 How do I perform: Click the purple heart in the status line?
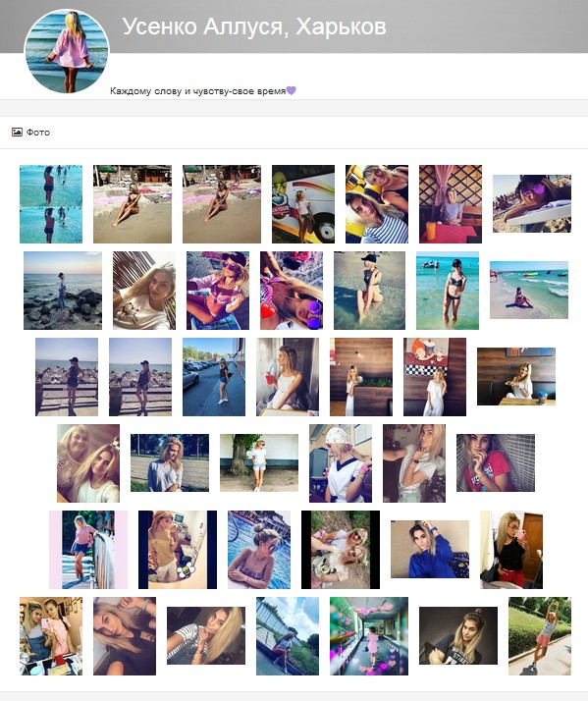click(292, 90)
